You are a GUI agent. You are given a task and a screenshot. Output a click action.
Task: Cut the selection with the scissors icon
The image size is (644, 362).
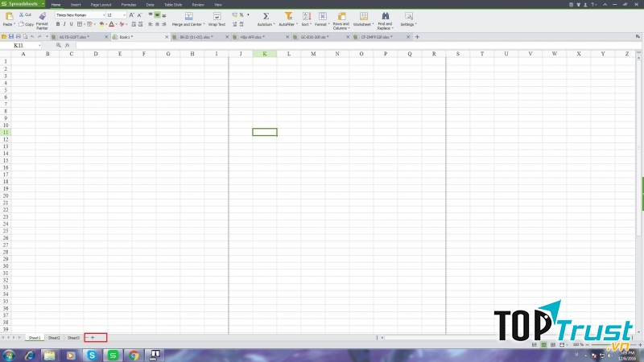[22, 14]
